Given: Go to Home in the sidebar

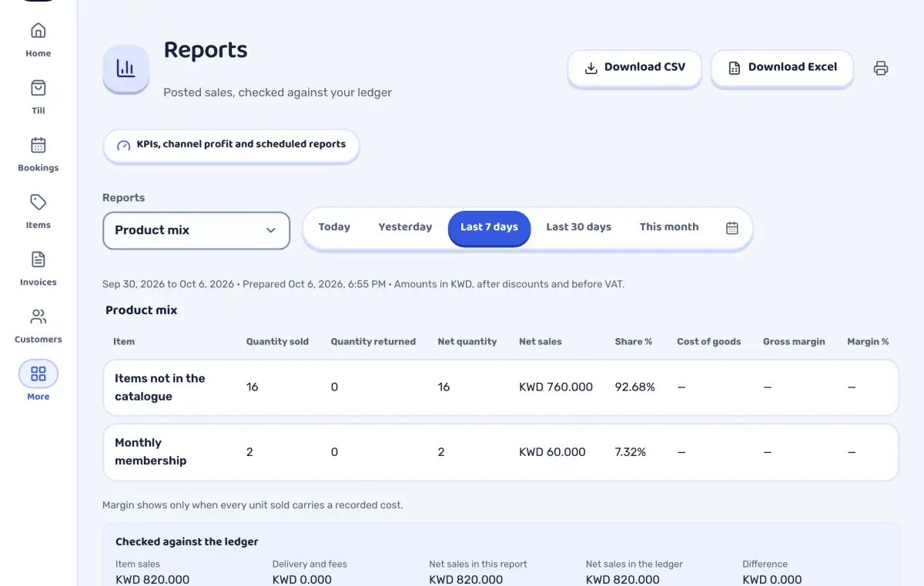Looking at the screenshot, I should pos(38,40).
